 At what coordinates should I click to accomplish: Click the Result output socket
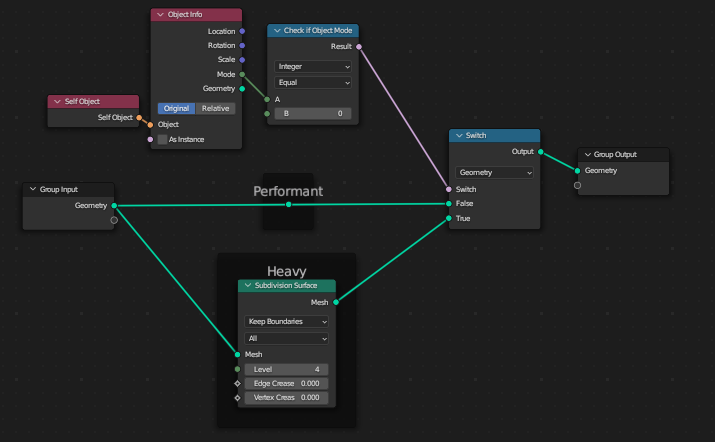click(359, 46)
